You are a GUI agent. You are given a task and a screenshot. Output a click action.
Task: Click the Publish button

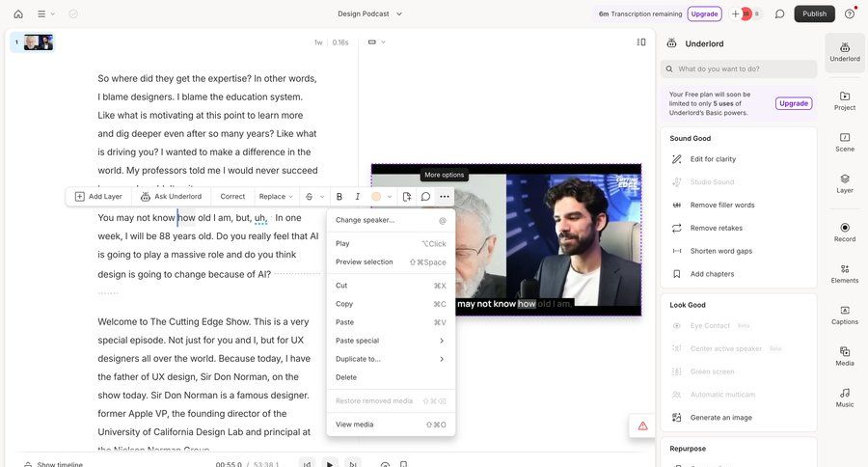click(x=814, y=14)
